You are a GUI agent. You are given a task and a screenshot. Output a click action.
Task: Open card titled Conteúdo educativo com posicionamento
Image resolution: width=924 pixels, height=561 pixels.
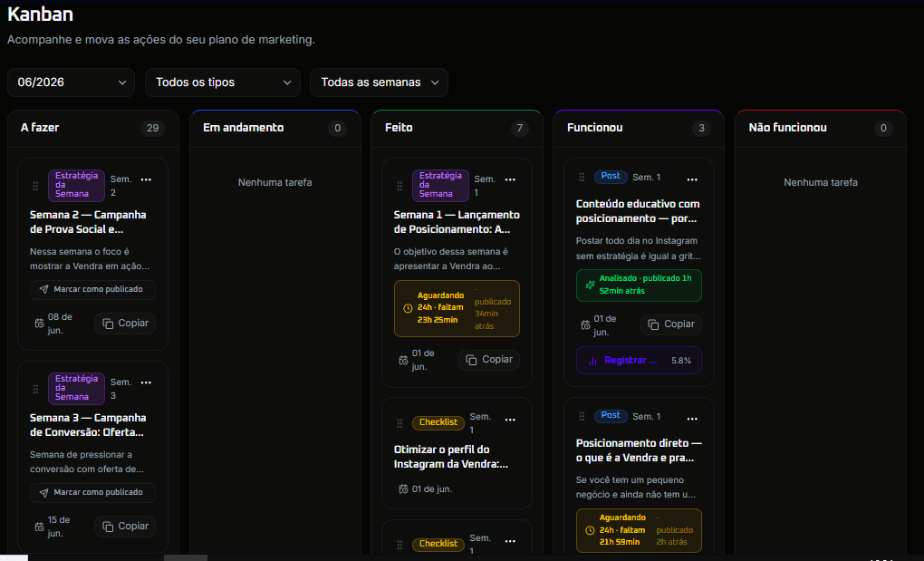coord(638,211)
